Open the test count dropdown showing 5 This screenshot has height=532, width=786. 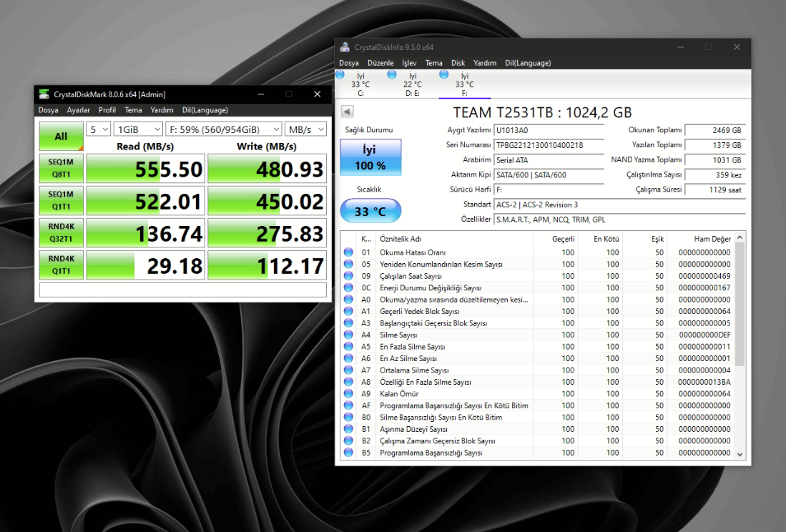(98, 129)
